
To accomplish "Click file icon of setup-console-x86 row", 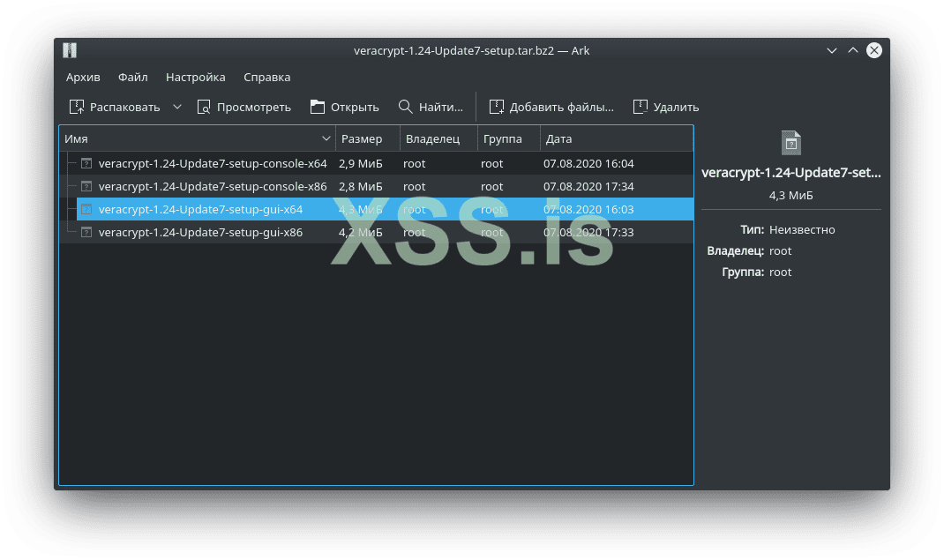I will tap(86, 186).
